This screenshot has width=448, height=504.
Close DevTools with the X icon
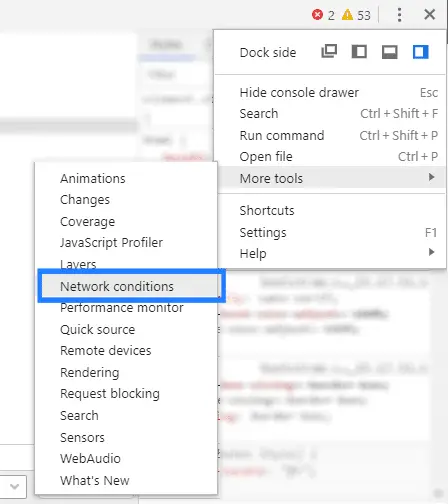(x=430, y=15)
